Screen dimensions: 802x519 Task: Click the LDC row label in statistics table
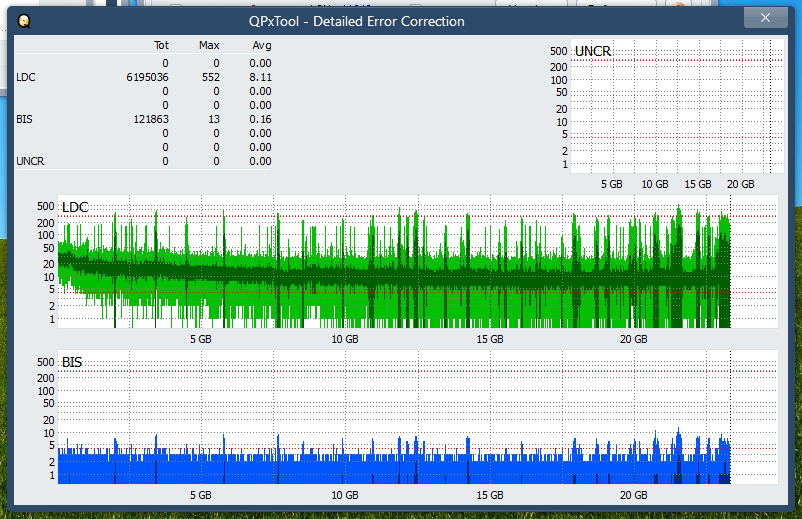25,77
